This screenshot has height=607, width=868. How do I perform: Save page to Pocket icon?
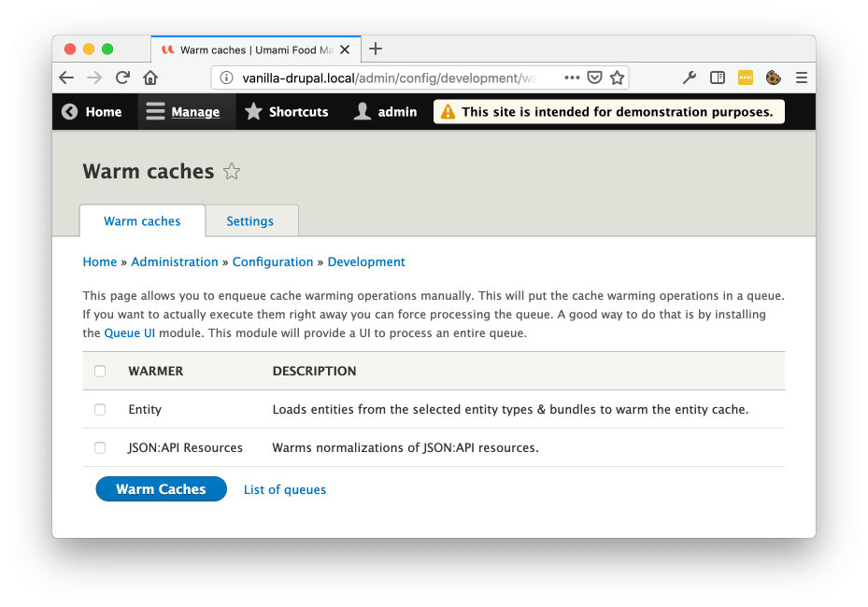pyautogui.click(x=594, y=78)
